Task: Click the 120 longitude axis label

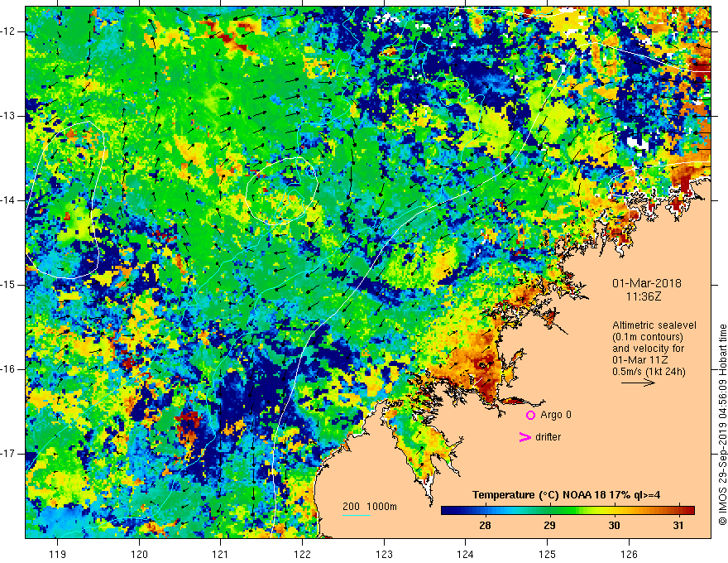Action: click(x=139, y=554)
